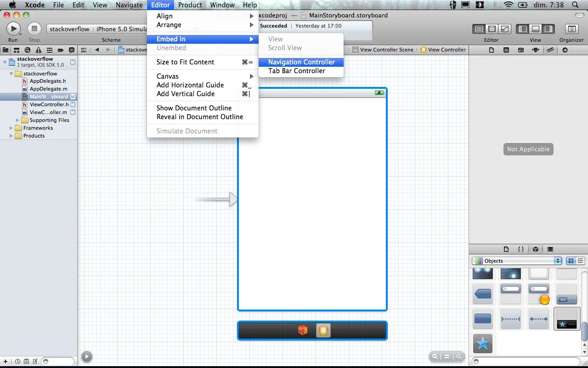This screenshot has height=368, width=588.
Task: Open the Media library filmstrip icon
Action: point(550,249)
